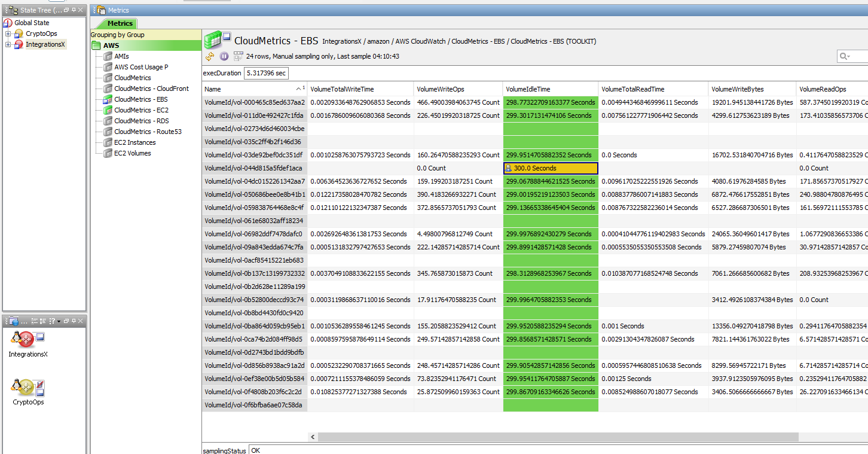Float the lower-left gateways panel
The width and height of the screenshot is (868, 454).
point(66,321)
